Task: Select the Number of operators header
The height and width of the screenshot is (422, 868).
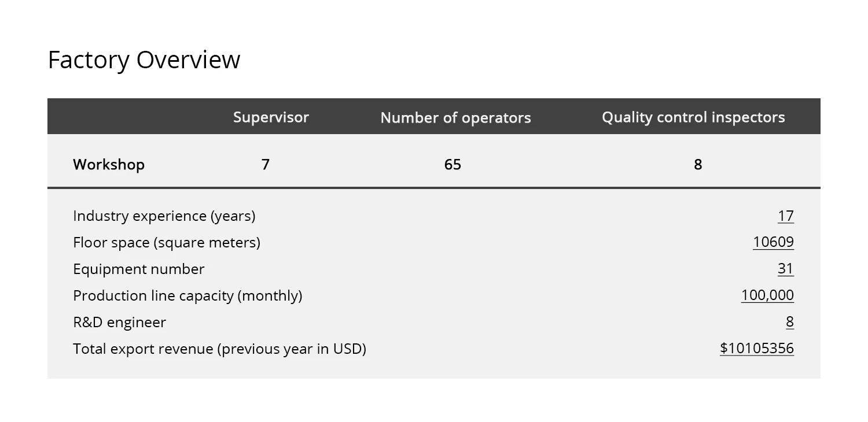Action: pyautogui.click(x=455, y=118)
